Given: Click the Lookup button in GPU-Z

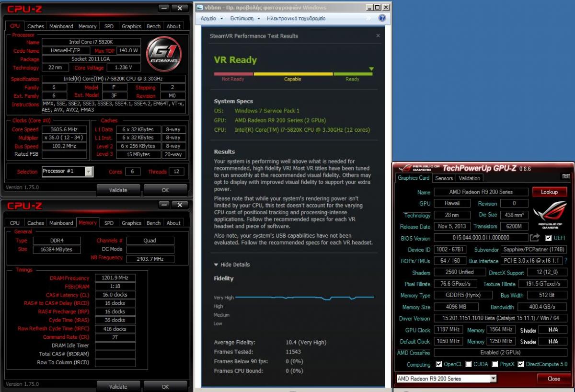Looking at the screenshot, I should (549, 192).
